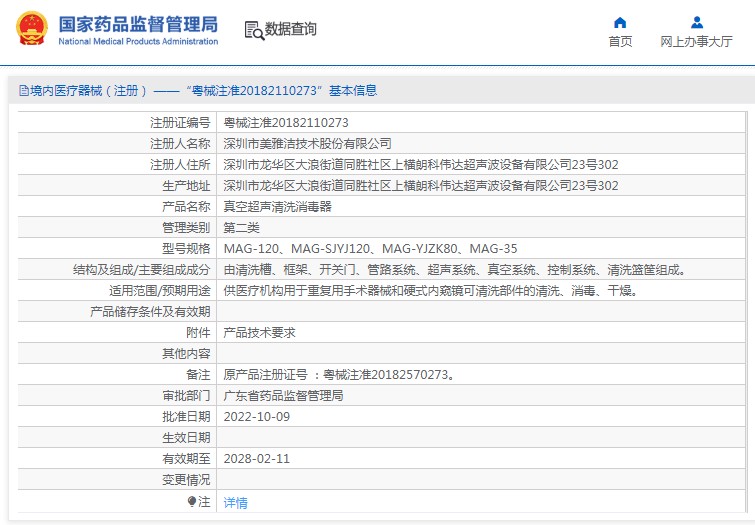Select product name 真空超声清洗消毒器

[277, 207]
